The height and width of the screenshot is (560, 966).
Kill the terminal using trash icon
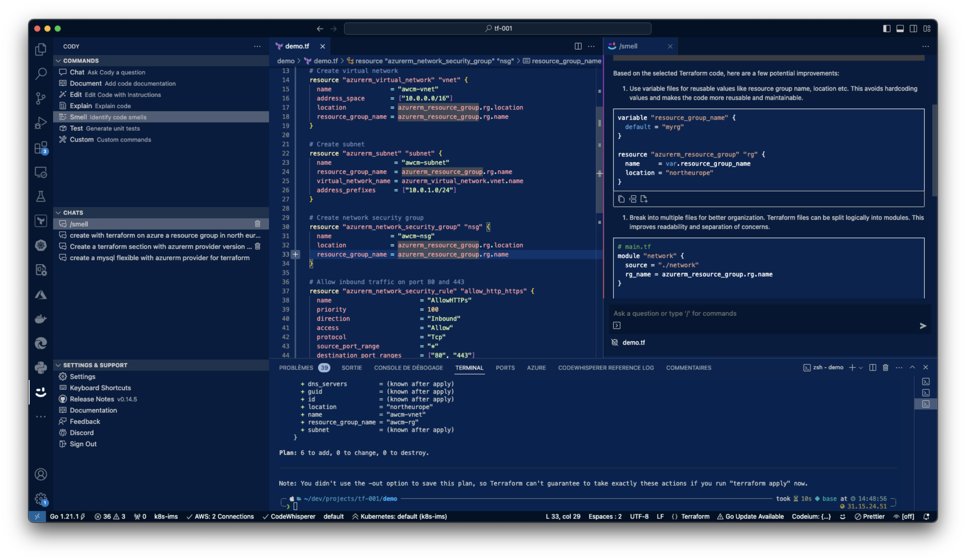[x=886, y=367]
